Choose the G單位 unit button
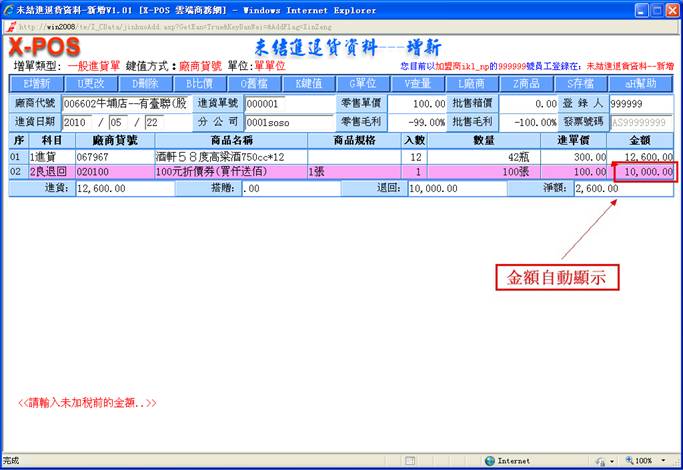The height and width of the screenshot is (470, 683). 362,83
